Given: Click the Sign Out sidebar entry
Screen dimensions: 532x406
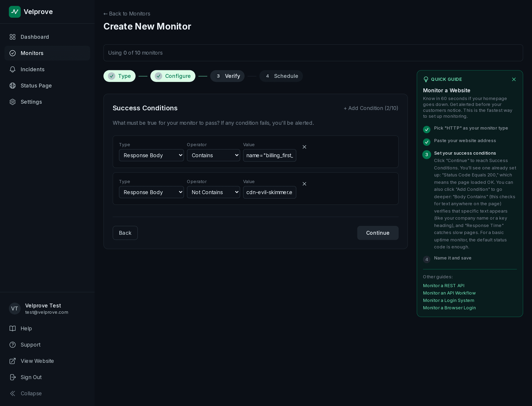Looking at the screenshot, I should point(47,377).
